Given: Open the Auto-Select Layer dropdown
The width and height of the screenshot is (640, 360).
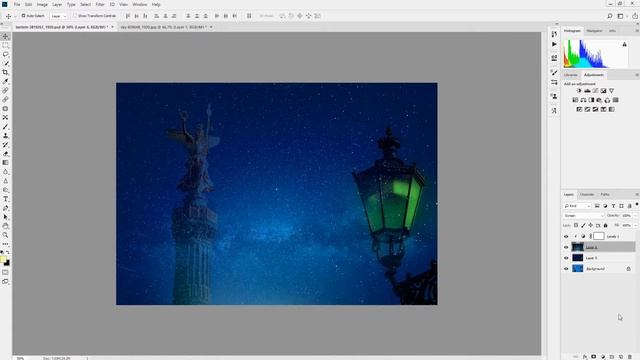Looking at the screenshot, I should (x=58, y=16).
